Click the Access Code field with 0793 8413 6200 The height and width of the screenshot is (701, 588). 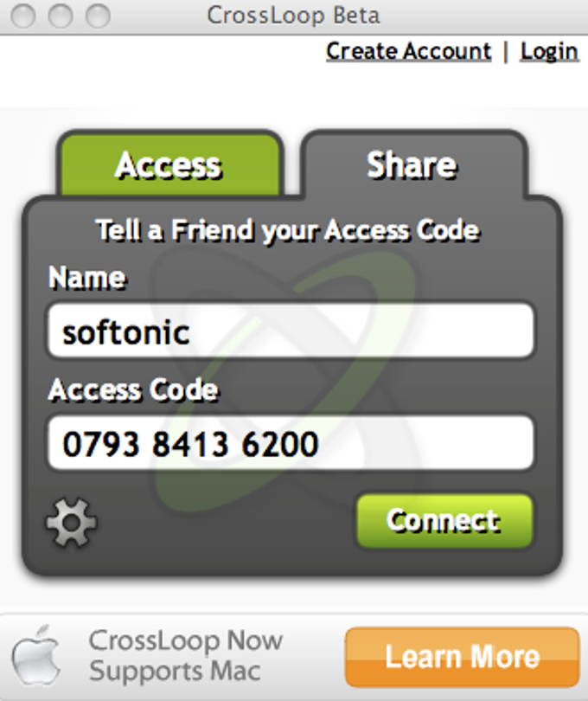(x=291, y=443)
